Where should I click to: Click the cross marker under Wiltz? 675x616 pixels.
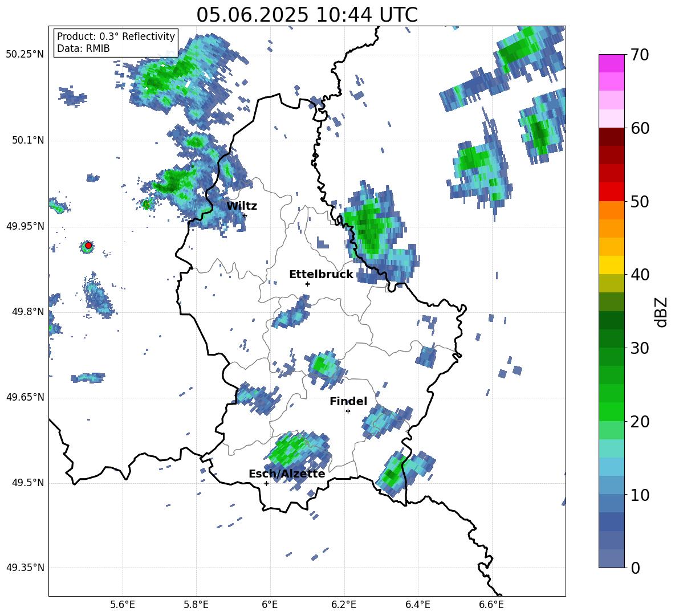[x=245, y=215]
